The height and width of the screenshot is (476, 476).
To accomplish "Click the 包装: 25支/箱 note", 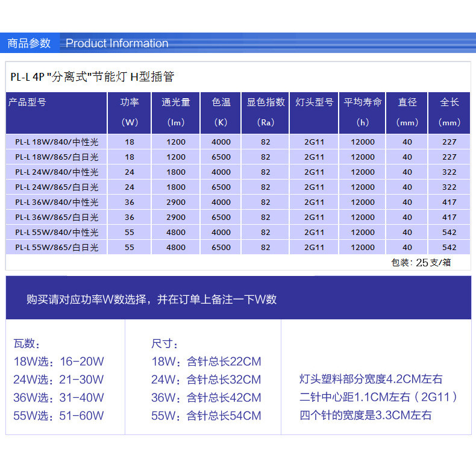I will 421,262.
